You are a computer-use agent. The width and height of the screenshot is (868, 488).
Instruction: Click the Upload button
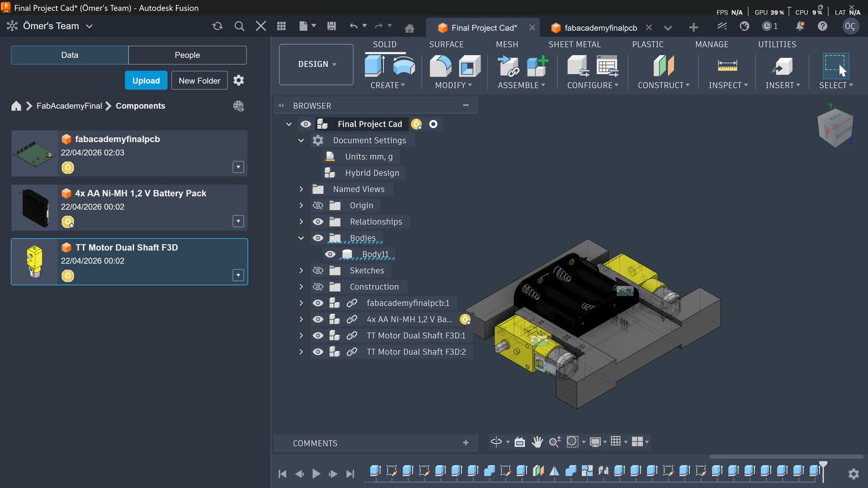[x=146, y=81]
